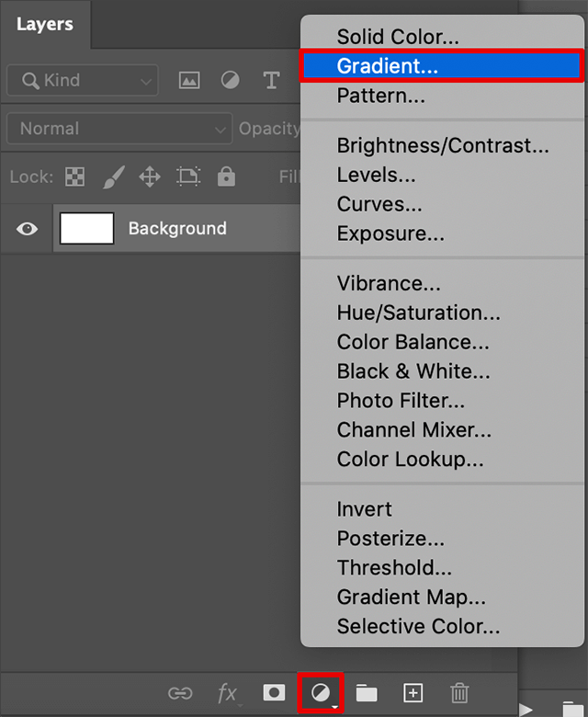Create a new layer with plus icon
The width and height of the screenshot is (588, 717).
pyautogui.click(x=413, y=692)
